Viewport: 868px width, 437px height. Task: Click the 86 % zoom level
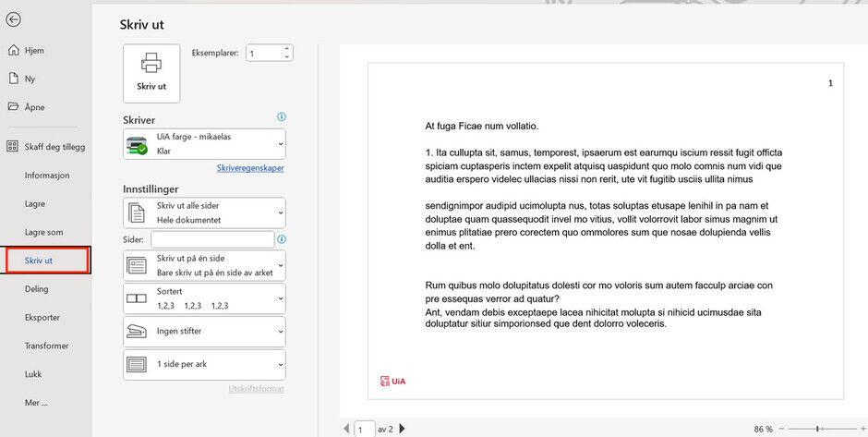click(763, 429)
